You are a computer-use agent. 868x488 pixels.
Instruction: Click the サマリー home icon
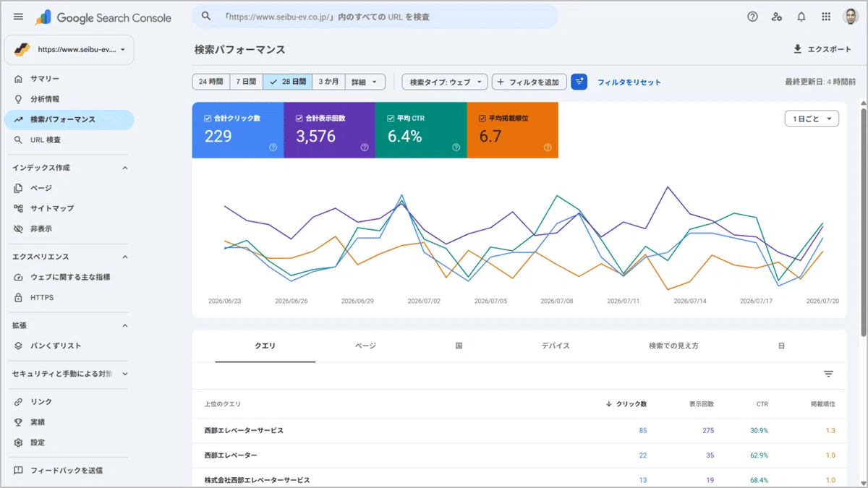coord(18,79)
